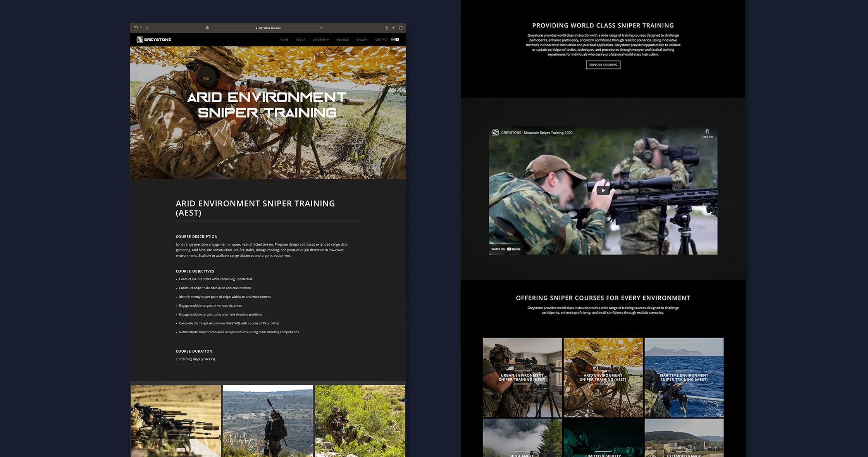Screen dimensions: 868x457
Task: Click the Greystone channel logo on video
Action: 495,133
